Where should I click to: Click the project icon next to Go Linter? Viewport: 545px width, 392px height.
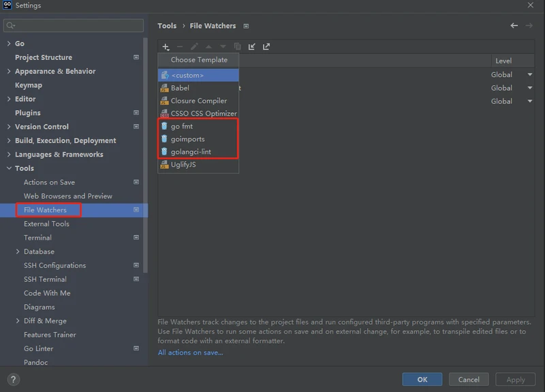click(x=136, y=348)
